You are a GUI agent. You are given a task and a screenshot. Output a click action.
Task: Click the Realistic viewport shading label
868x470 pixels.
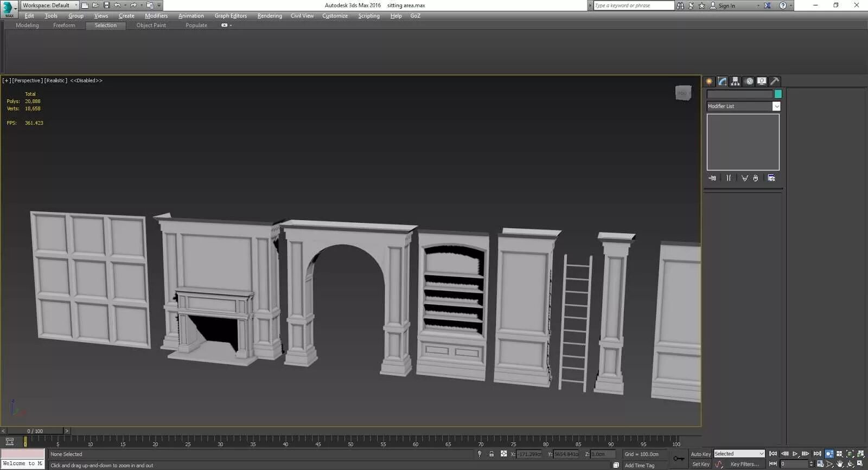tap(56, 80)
